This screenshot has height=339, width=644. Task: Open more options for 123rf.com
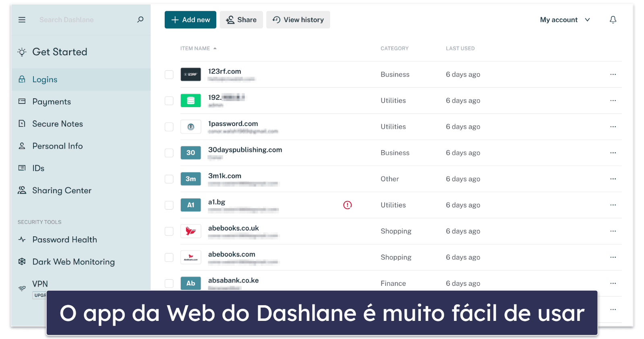(613, 74)
